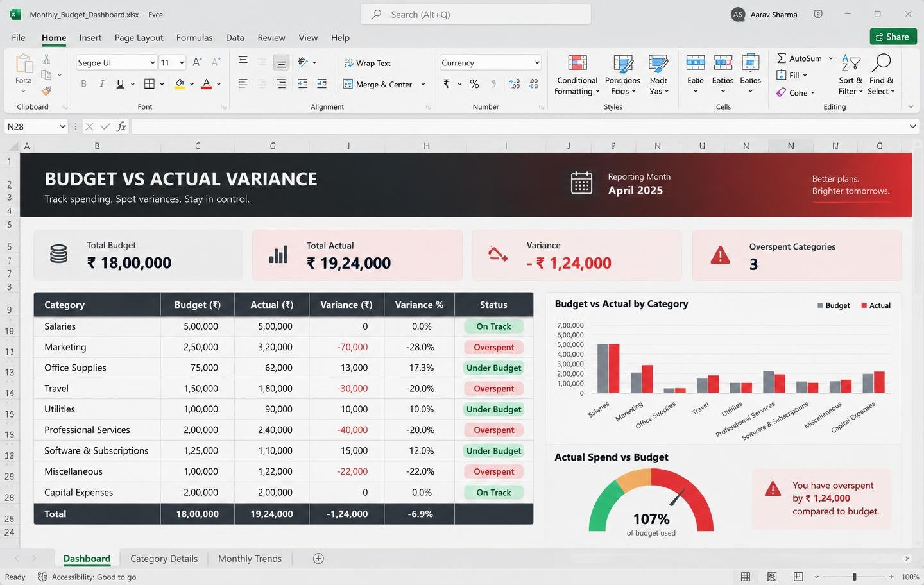
Task: Click the Fill Color bucket swatch
Action: [x=180, y=83]
